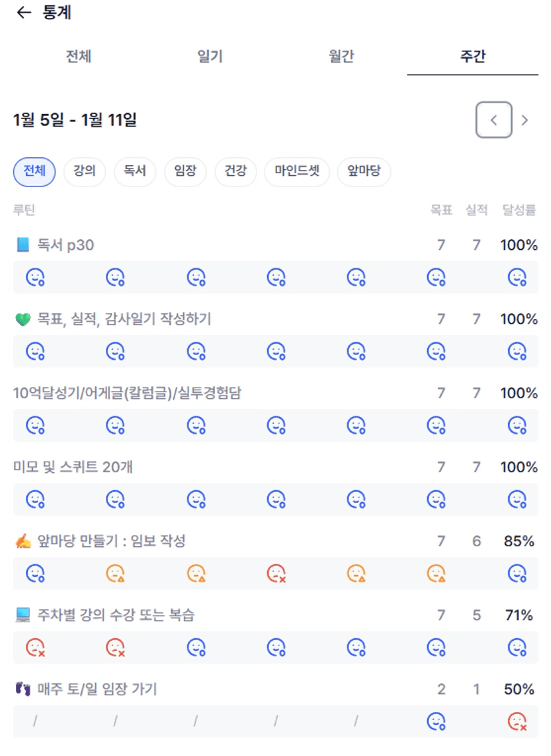Click the red failed face in 토/일 임장 row
Viewport: 551px width, 756px height.
[x=517, y=721]
